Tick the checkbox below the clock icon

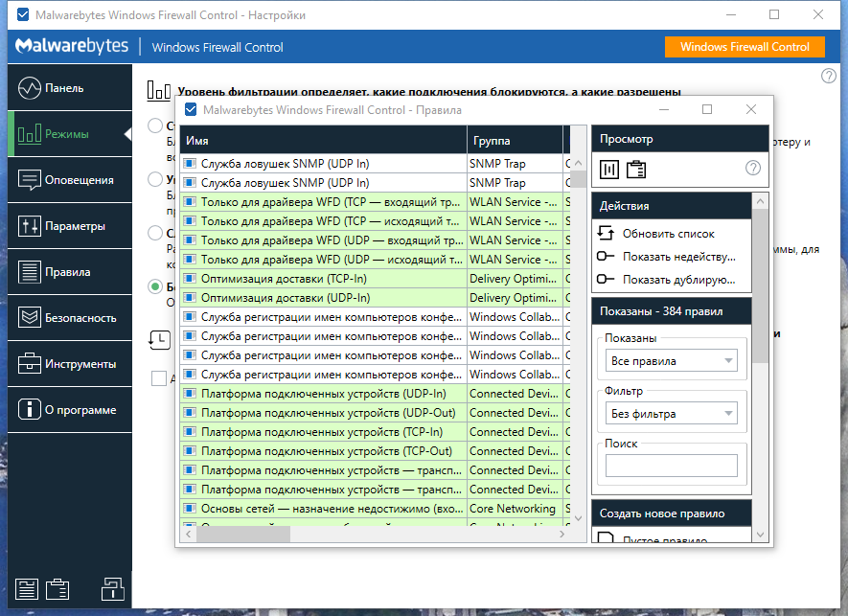click(159, 378)
